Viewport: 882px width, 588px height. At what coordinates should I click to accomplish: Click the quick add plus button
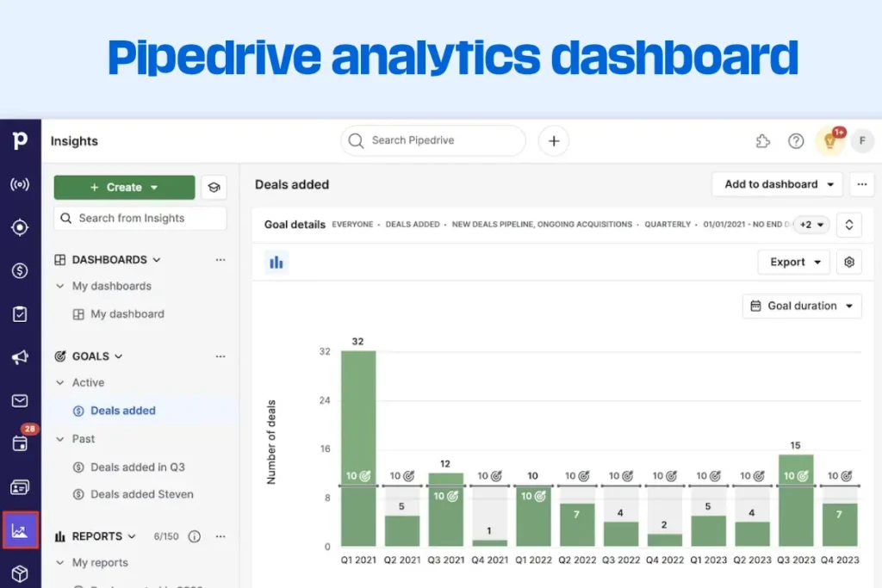(x=554, y=141)
